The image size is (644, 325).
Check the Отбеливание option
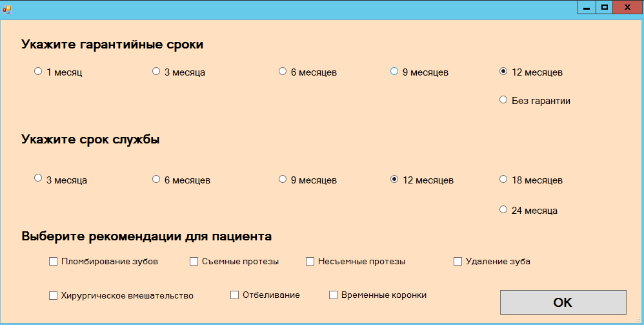(235, 295)
